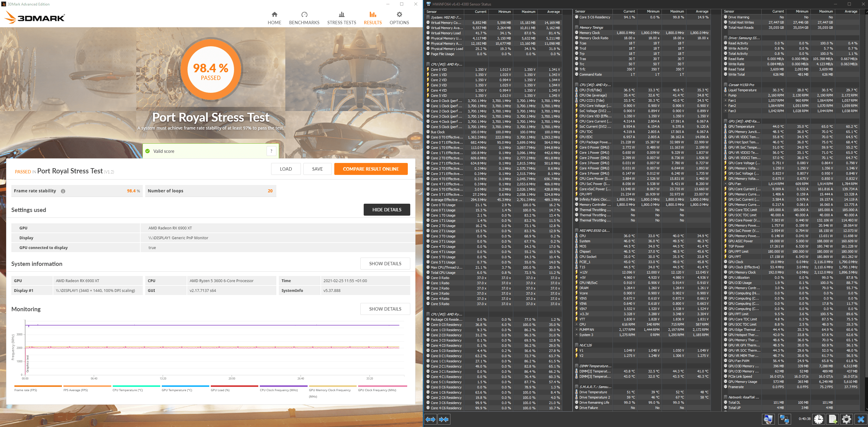The image size is (868, 427).
Task: Open the Benchmarks section in 3DMark
Action: (x=304, y=18)
